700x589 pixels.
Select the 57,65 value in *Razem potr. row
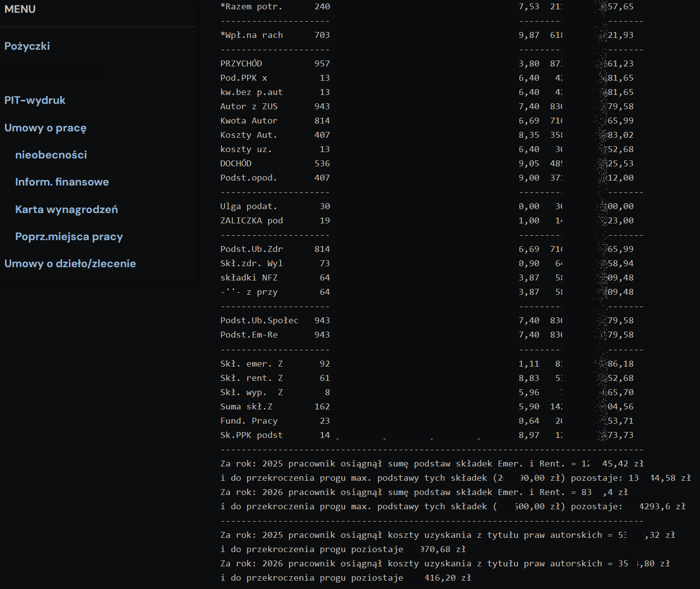click(621, 6)
